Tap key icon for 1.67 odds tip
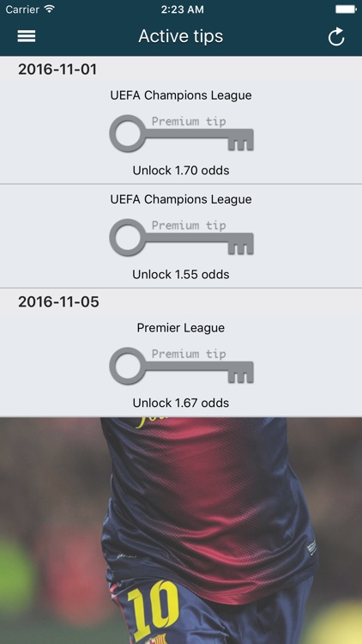362x644 pixels. point(181,366)
